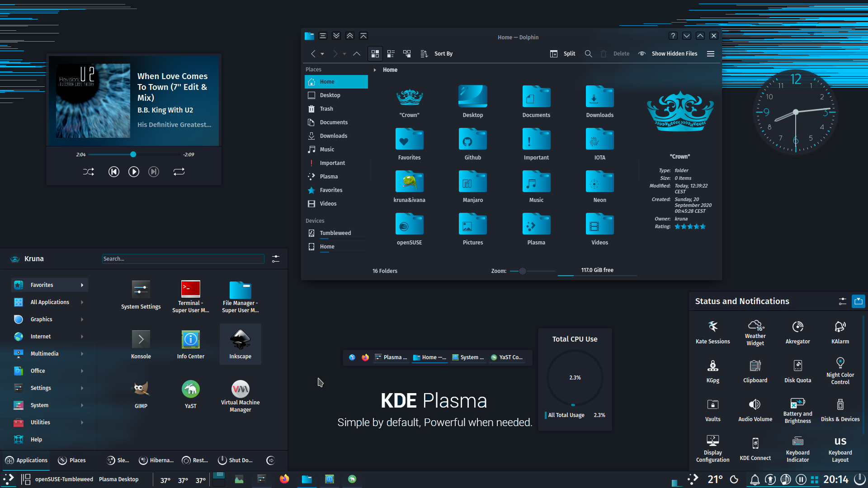Launch GIMP from favorites

click(141, 394)
